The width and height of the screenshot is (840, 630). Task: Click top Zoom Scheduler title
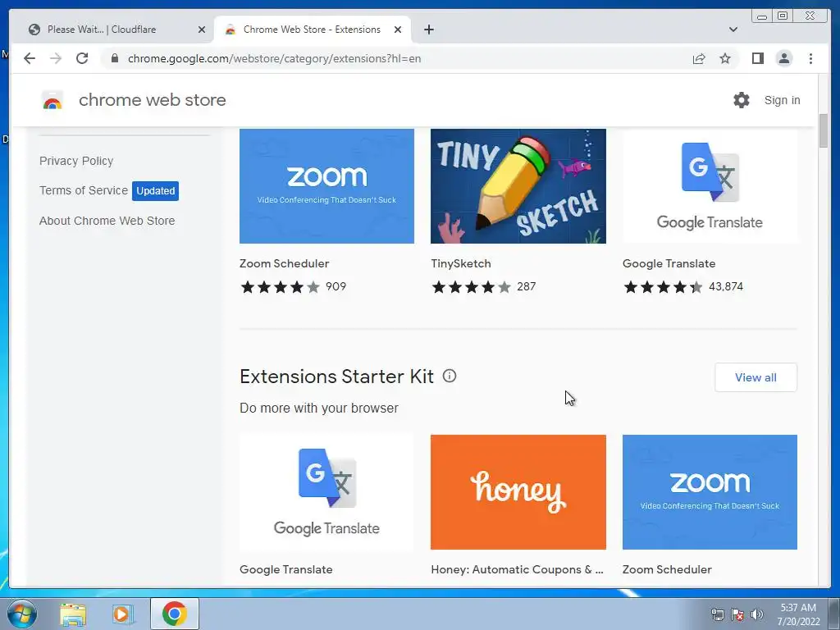point(285,263)
